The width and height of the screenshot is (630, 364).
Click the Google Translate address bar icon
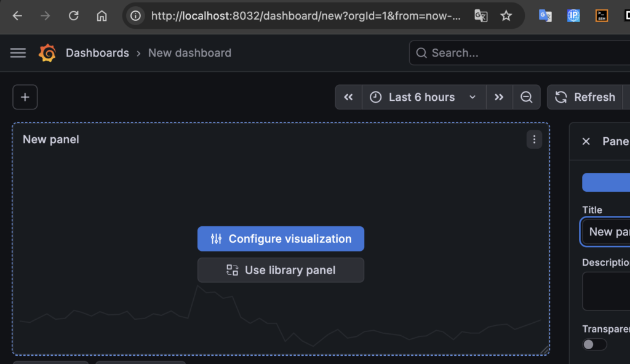(481, 15)
